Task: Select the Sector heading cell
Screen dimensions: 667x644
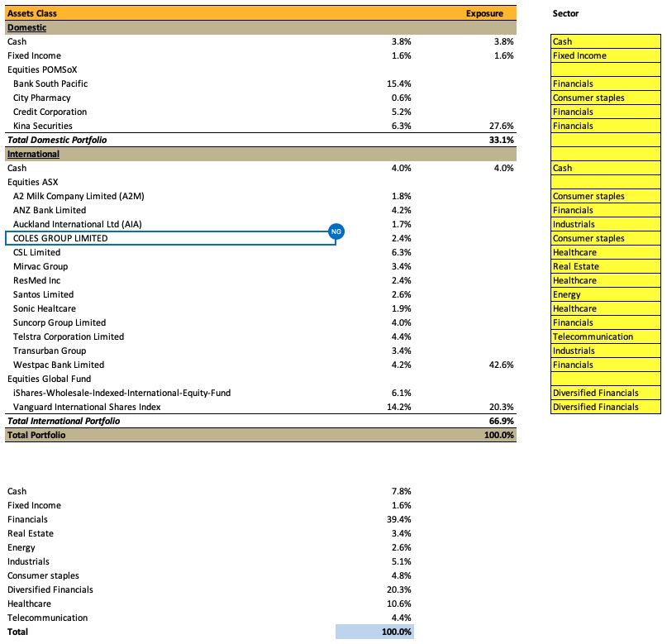Action: pyautogui.click(x=565, y=13)
